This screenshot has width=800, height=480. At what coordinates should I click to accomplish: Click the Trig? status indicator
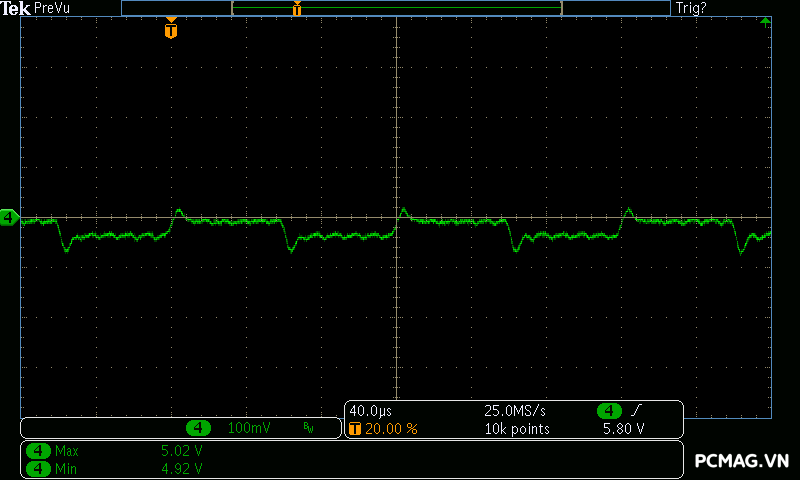click(x=692, y=8)
